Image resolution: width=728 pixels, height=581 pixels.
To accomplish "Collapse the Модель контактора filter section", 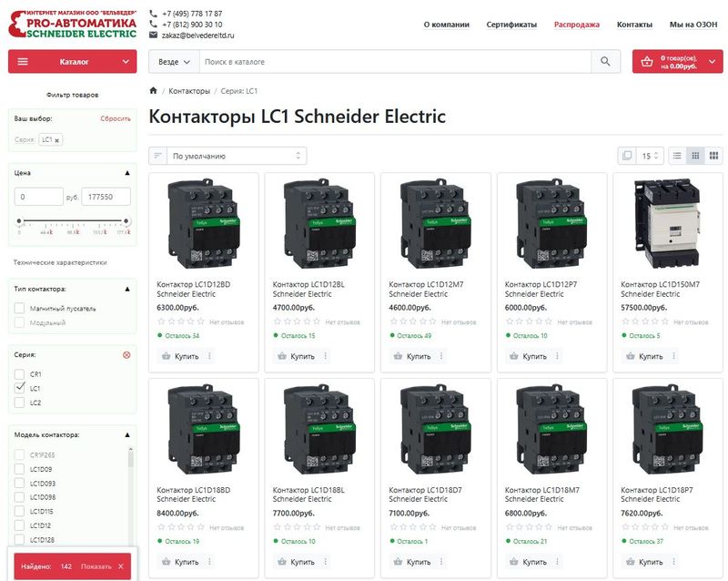I will click(x=127, y=435).
